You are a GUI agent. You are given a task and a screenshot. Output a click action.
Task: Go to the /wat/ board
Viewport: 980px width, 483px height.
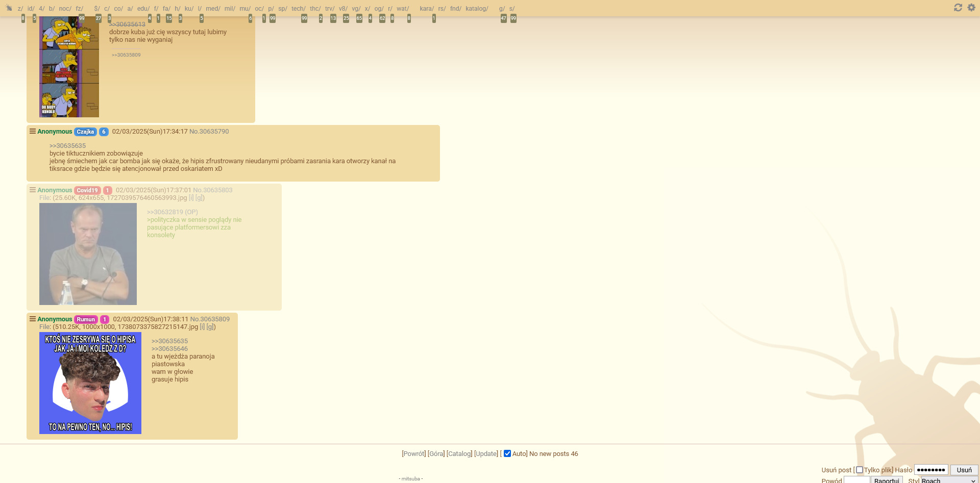(403, 9)
